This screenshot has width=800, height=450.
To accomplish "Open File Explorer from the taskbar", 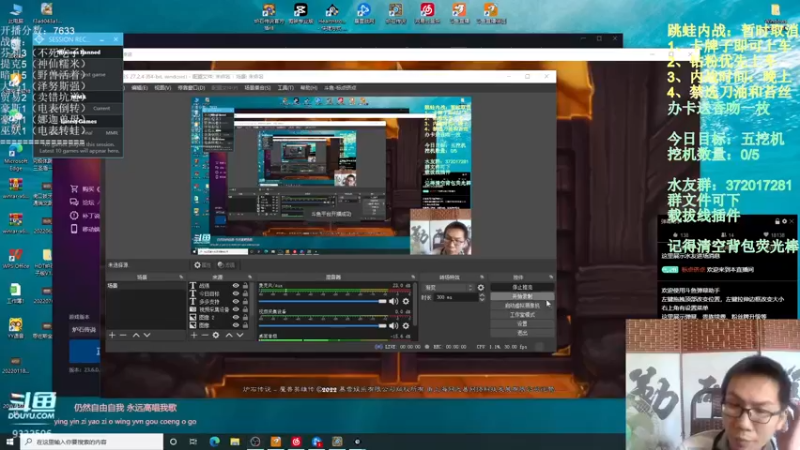I will pos(235,441).
